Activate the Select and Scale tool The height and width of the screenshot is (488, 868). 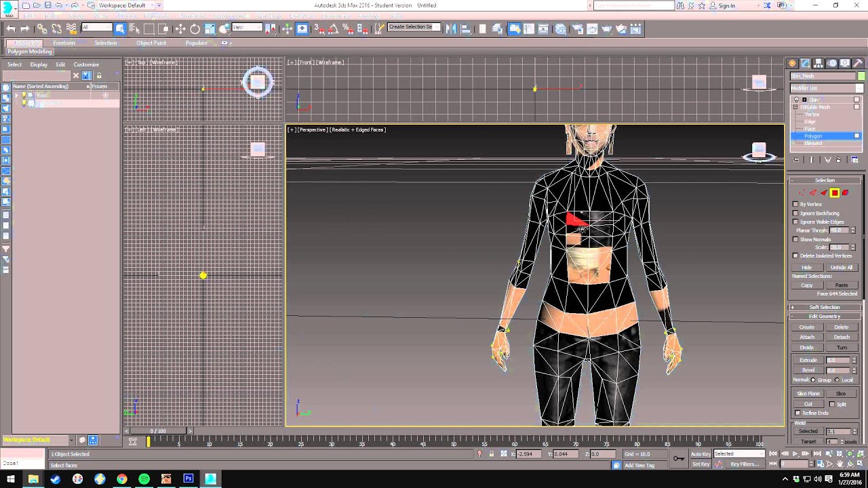click(x=210, y=28)
